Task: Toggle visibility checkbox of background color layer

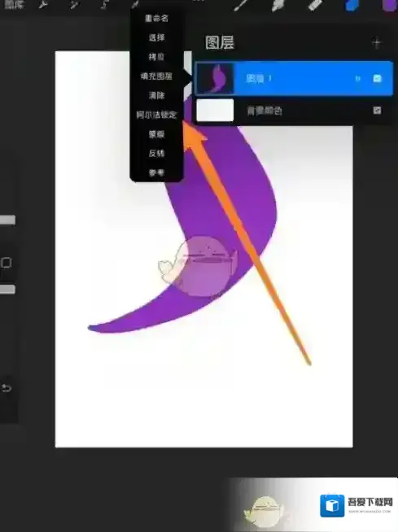Action: click(x=377, y=111)
